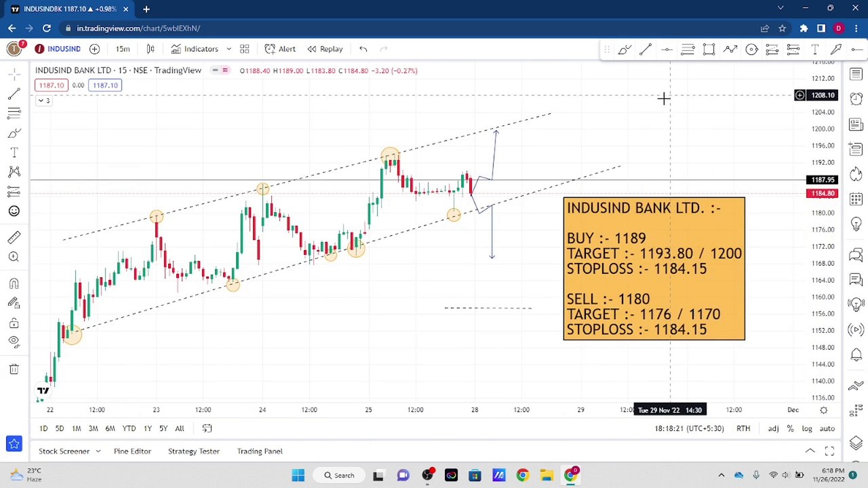This screenshot has width=868, height=488.
Task: Click the compare/add symbol plus icon
Action: [x=94, y=49]
